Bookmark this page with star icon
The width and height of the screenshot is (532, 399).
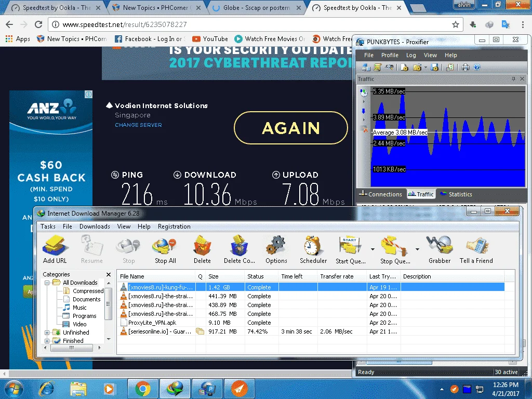pos(455,24)
